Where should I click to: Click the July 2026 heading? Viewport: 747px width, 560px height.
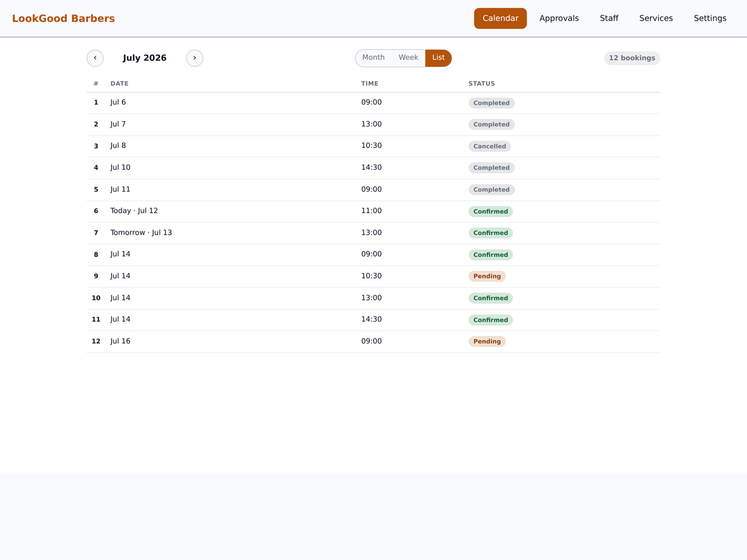[144, 58]
